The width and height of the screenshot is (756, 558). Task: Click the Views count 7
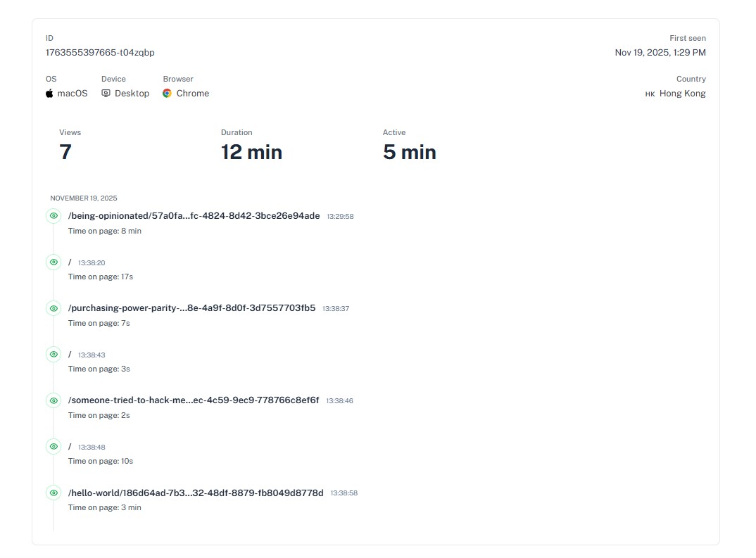(x=65, y=152)
